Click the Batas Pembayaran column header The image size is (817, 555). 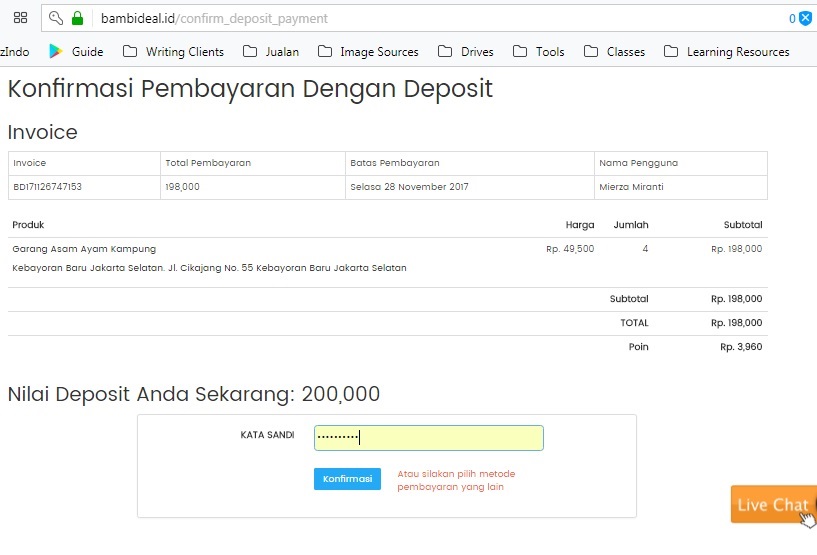[x=394, y=163]
